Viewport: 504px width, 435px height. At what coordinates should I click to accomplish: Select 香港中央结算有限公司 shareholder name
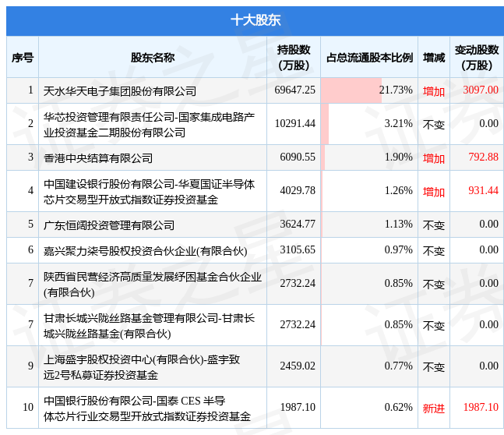[98, 158]
